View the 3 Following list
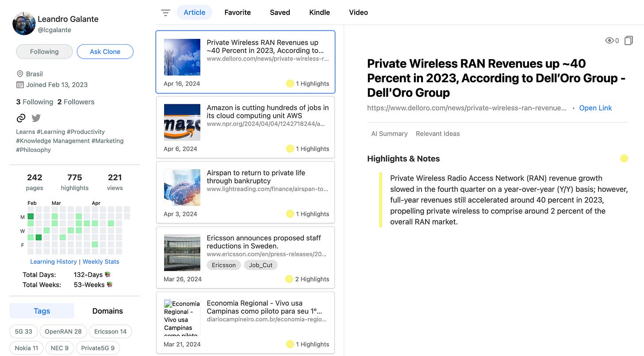This screenshot has width=644, height=356. click(34, 102)
